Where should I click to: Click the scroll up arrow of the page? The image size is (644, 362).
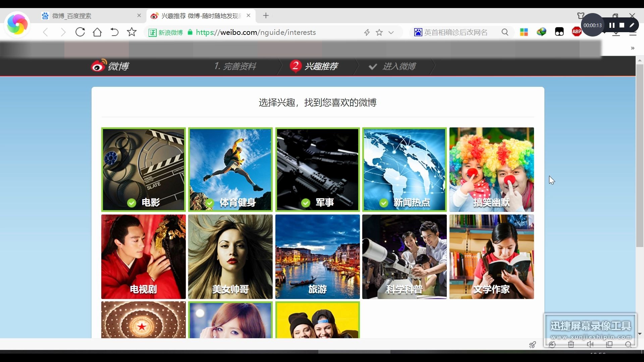click(x=640, y=60)
